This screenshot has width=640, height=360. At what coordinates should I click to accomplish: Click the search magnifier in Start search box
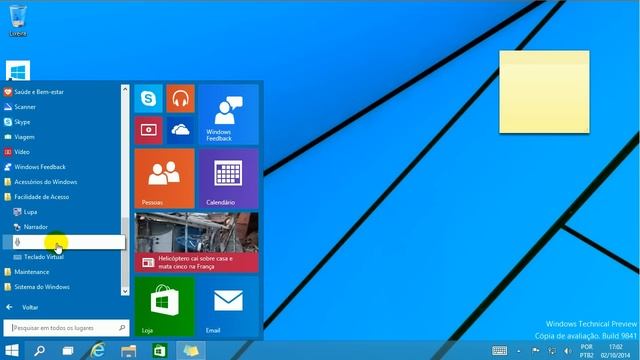point(122,328)
